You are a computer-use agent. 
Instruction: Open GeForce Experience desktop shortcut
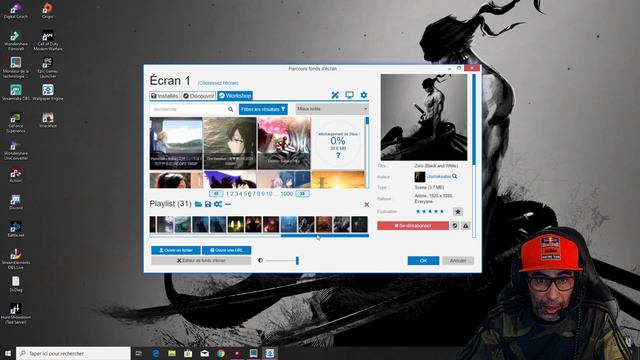pos(16,122)
